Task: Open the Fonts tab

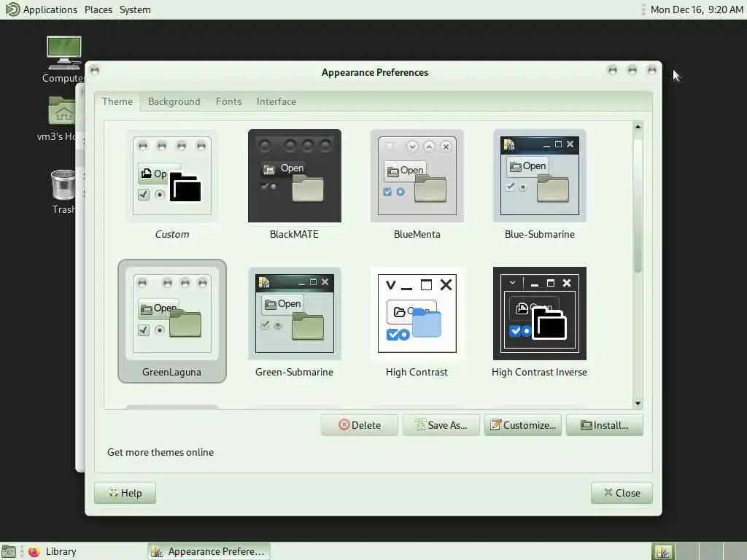Action: [228, 101]
